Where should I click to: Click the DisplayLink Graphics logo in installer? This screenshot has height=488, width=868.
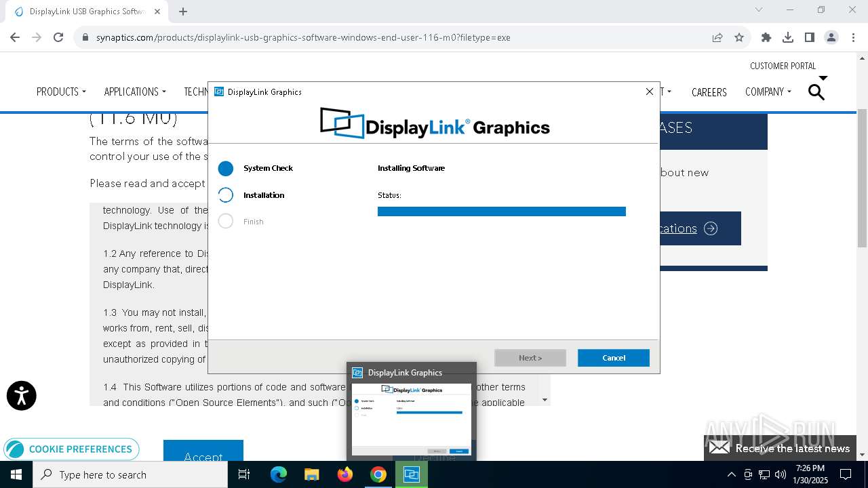[434, 123]
